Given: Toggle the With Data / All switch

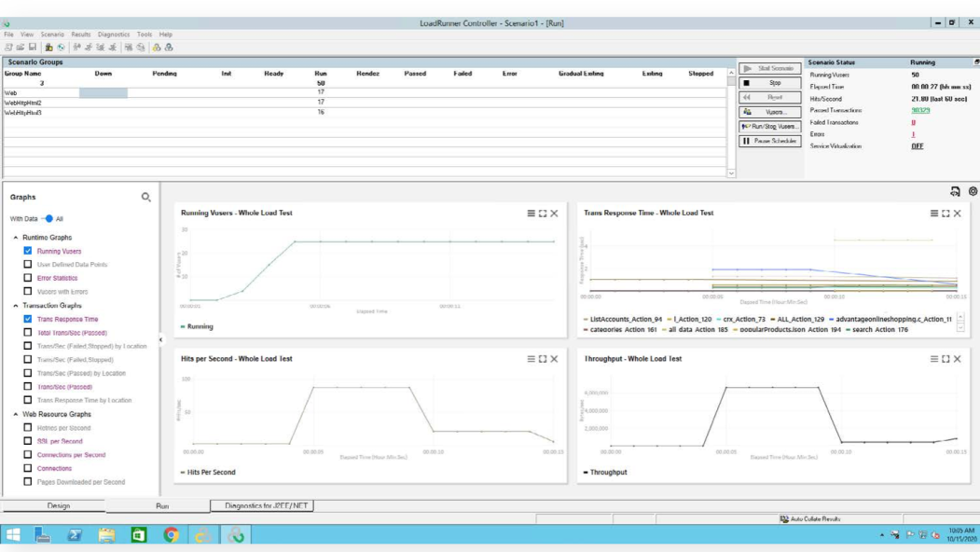Looking at the screenshot, I should [x=48, y=219].
